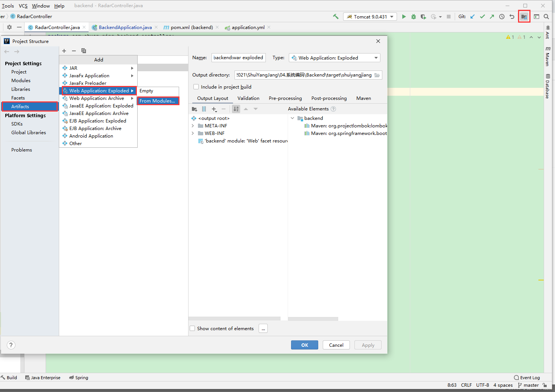Remove artifact with minus icon
This screenshot has width=555, height=392.
(x=74, y=51)
